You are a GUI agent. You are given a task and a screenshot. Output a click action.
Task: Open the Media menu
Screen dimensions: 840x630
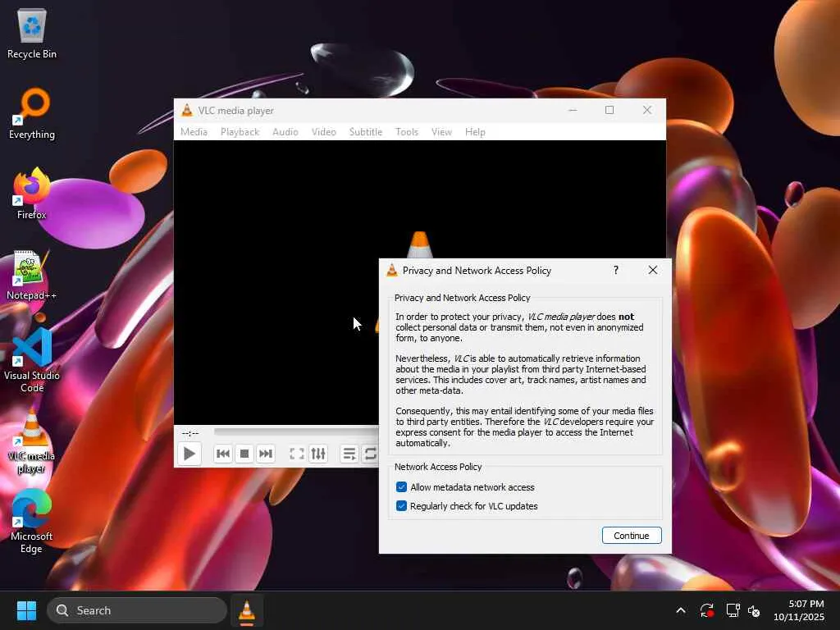(x=194, y=132)
